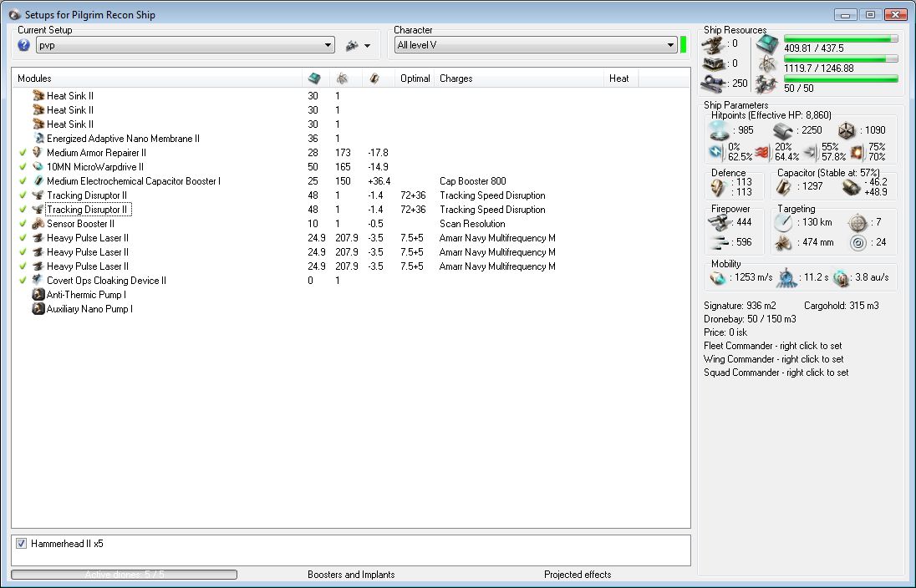Click the explosive resistance icon
This screenshot has width=916, height=588.
click(857, 152)
